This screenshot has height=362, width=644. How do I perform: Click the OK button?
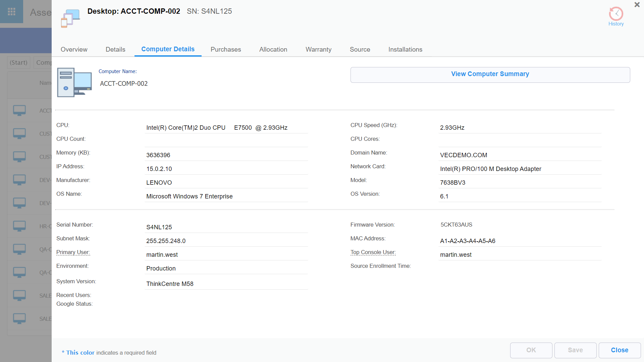point(531,350)
